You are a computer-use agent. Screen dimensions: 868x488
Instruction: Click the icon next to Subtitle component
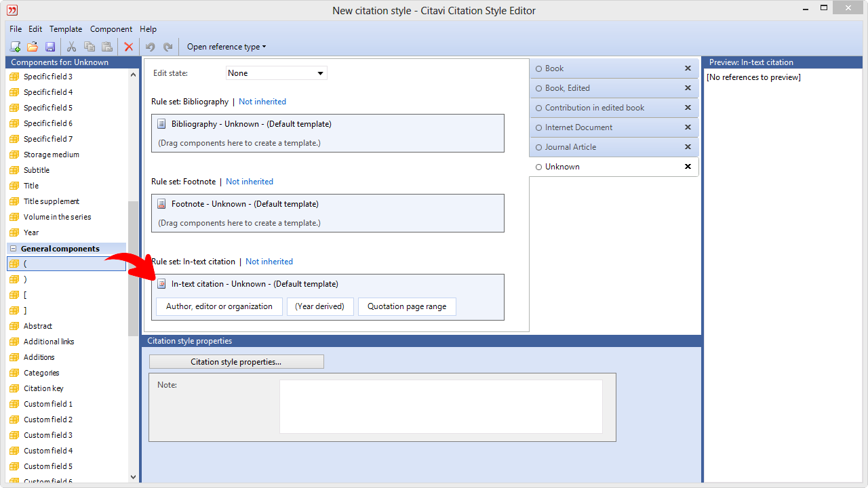[14, 170]
